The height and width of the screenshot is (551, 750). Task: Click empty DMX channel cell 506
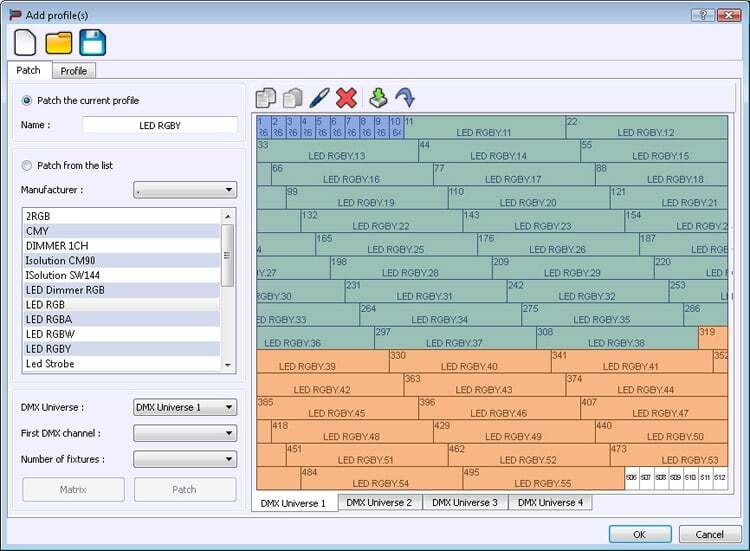coord(632,479)
